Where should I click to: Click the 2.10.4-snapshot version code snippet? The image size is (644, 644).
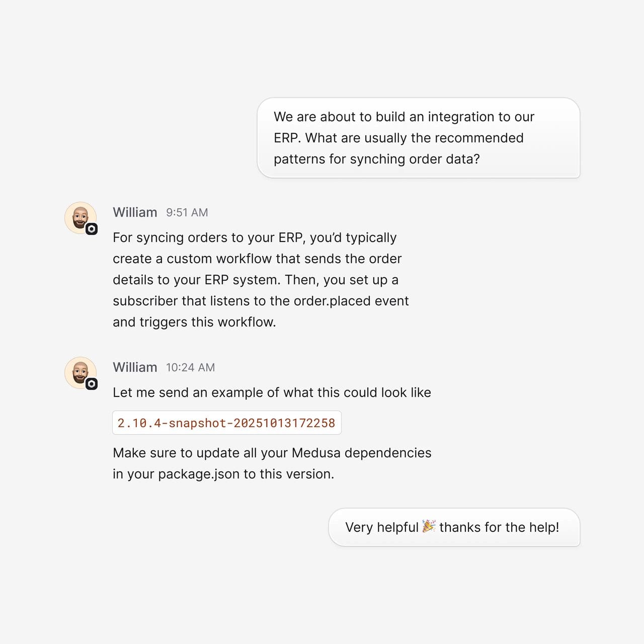[x=227, y=423]
